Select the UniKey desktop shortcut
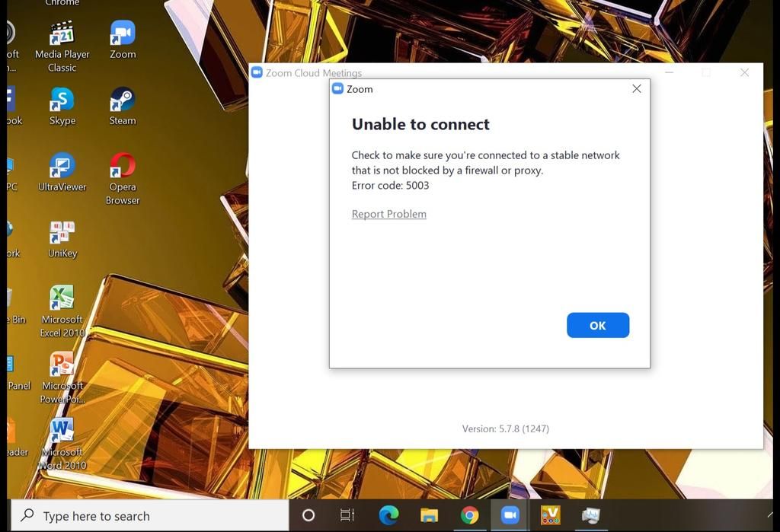 [62, 239]
